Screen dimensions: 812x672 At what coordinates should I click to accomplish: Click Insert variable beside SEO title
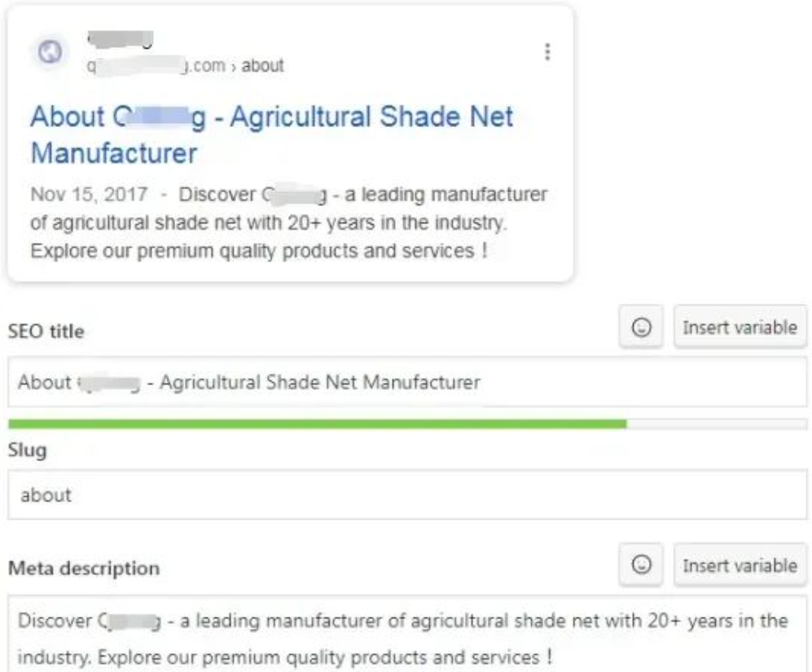click(x=740, y=327)
